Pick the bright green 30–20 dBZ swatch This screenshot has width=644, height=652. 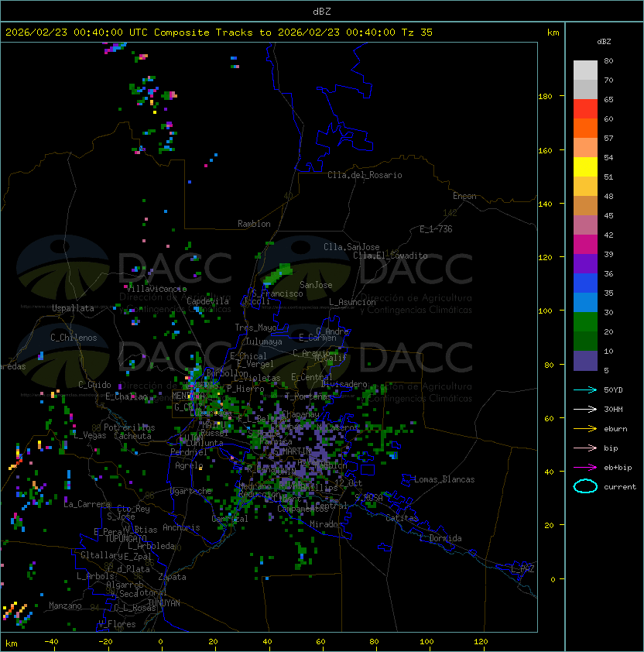tap(585, 322)
